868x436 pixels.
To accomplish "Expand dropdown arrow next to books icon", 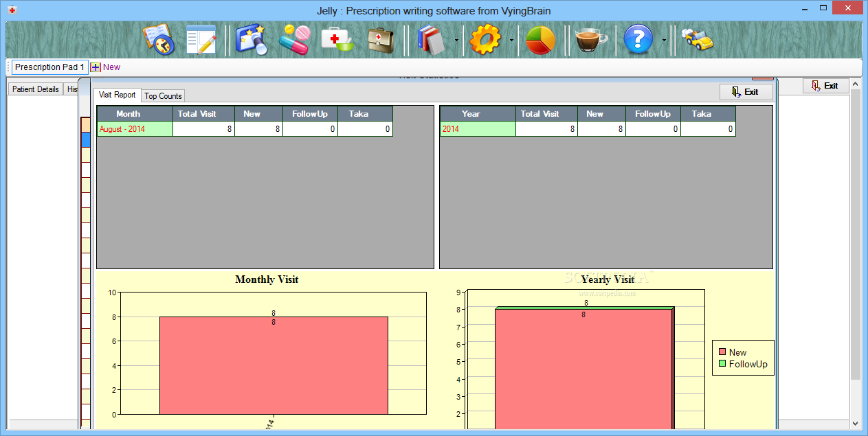I will (457, 41).
